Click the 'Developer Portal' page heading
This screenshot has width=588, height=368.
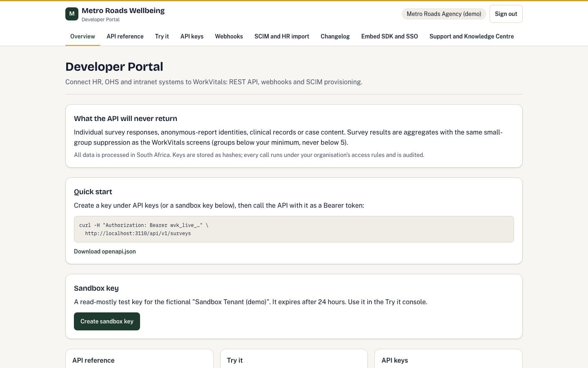pyautogui.click(x=114, y=67)
